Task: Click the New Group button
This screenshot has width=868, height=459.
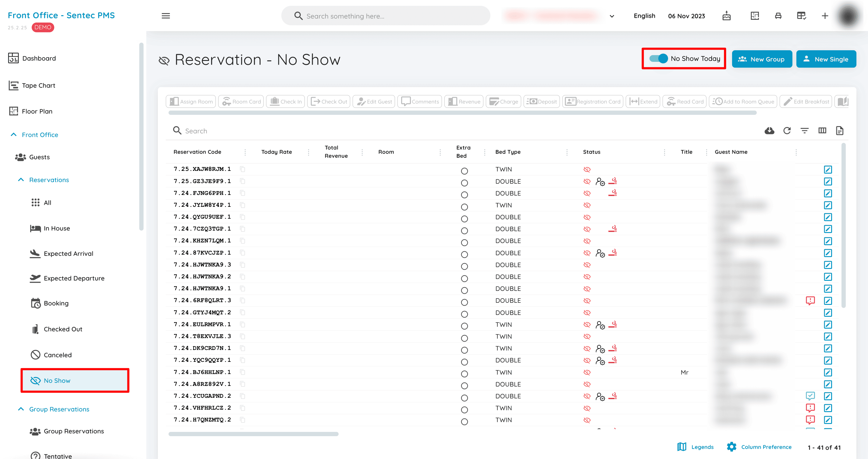Action: coord(762,59)
